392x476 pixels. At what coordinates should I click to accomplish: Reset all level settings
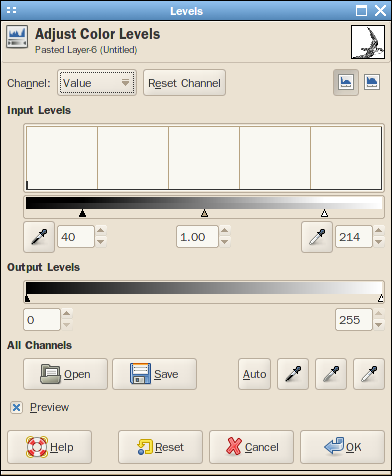[160, 447]
